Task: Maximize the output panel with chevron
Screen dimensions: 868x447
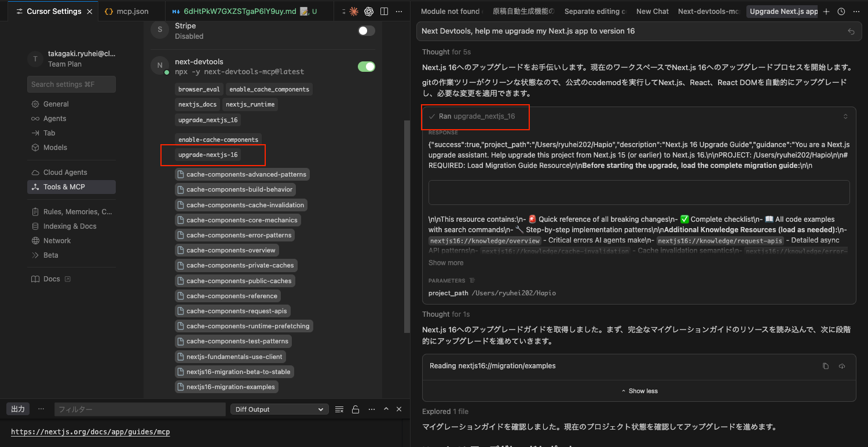Action: pos(386,409)
